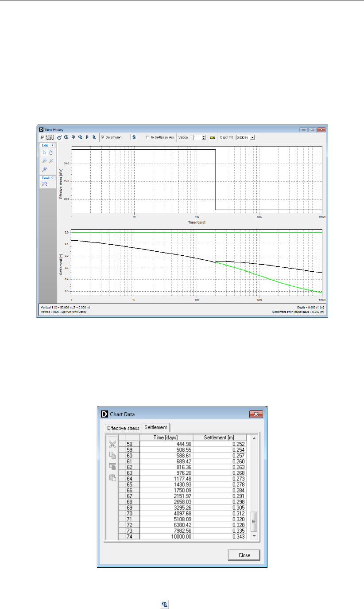364x609 pixels.
Task: Click the paste clipboard icon in Chart Data
Action: 113,477
